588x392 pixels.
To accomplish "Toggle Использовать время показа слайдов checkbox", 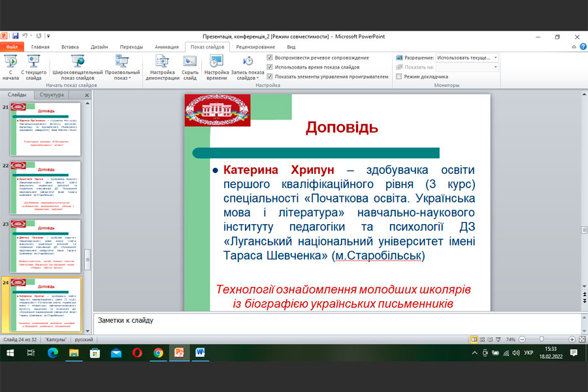I will tap(270, 67).
